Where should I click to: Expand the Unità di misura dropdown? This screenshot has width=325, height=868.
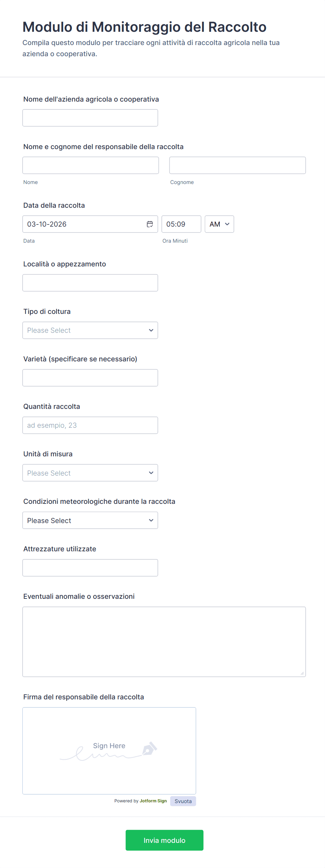coord(90,473)
